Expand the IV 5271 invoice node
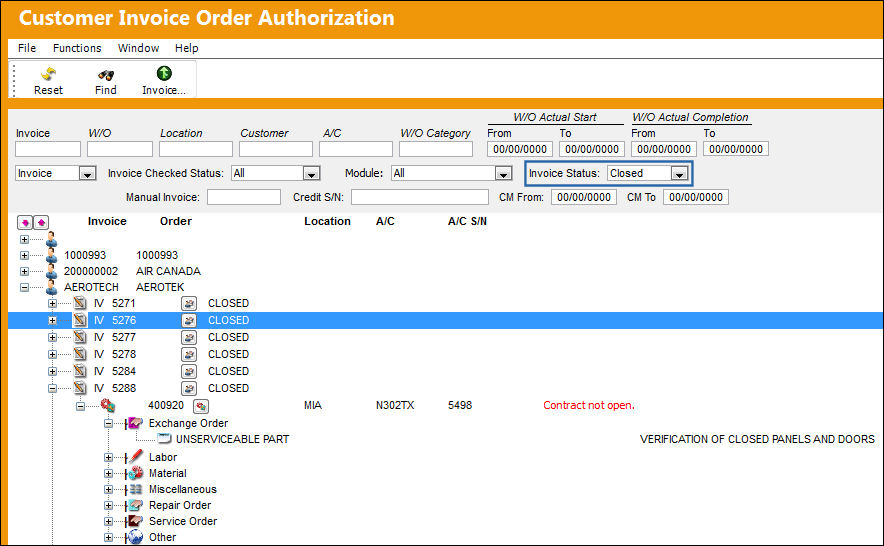The image size is (884, 546). click(52, 303)
